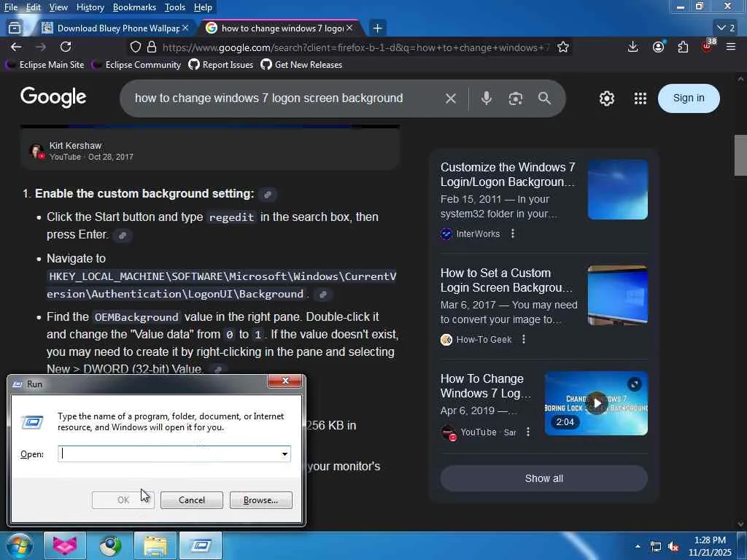
Task: Click Sign in on Google
Action: tap(689, 98)
